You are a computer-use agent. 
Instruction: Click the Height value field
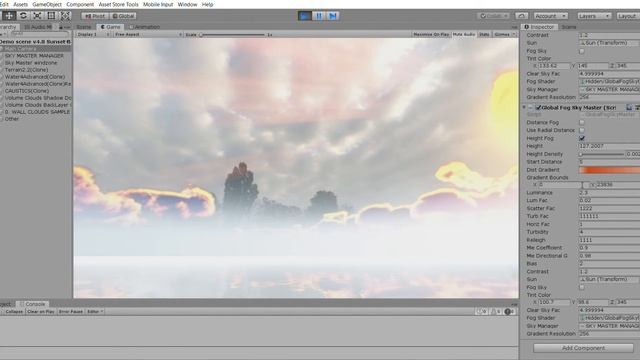pyautogui.click(x=609, y=146)
